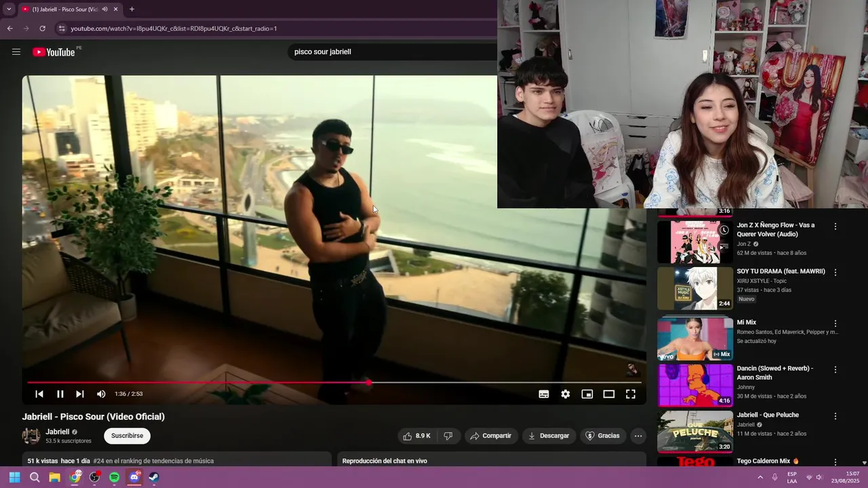Select the Jabriell - Pisco Sour browser tab
Screen dimensions: 868x488
tap(68, 9)
